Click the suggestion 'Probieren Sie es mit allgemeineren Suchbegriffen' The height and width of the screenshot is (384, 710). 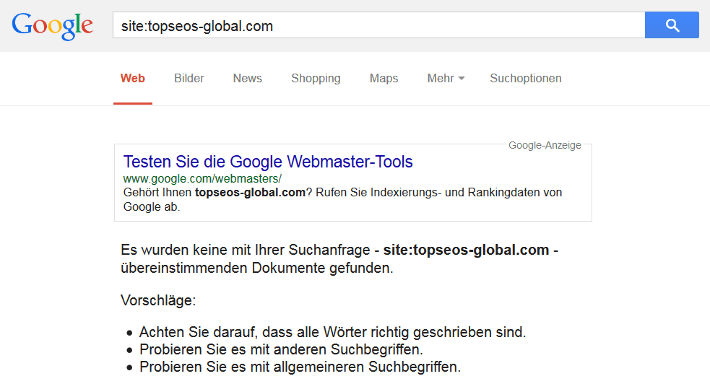(300, 367)
